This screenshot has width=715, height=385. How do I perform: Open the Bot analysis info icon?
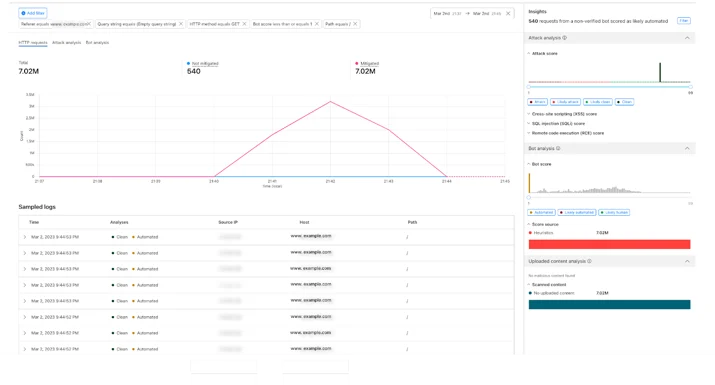click(x=558, y=148)
